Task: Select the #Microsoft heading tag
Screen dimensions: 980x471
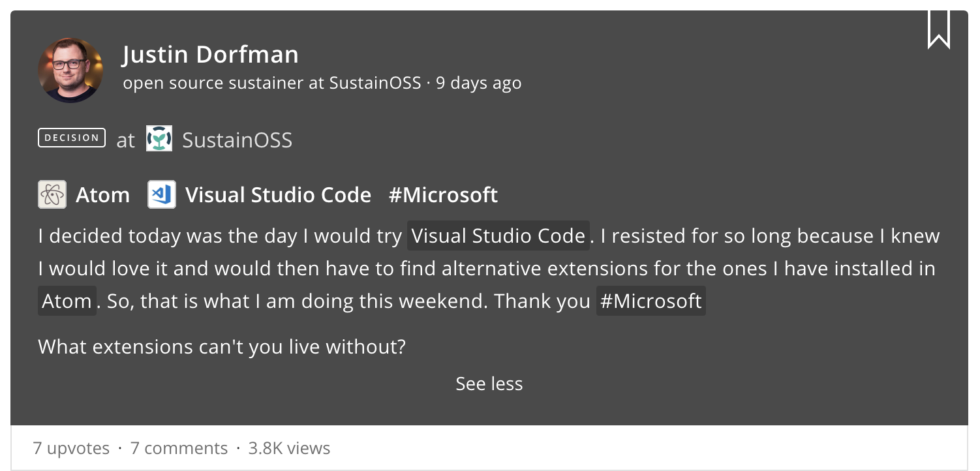Action: pyautogui.click(x=443, y=194)
